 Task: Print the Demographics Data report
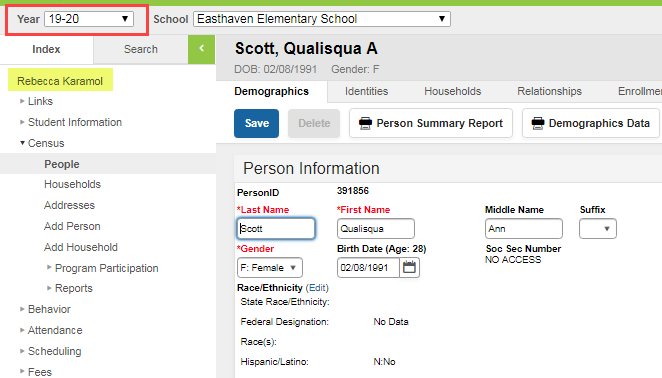click(591, 123)
